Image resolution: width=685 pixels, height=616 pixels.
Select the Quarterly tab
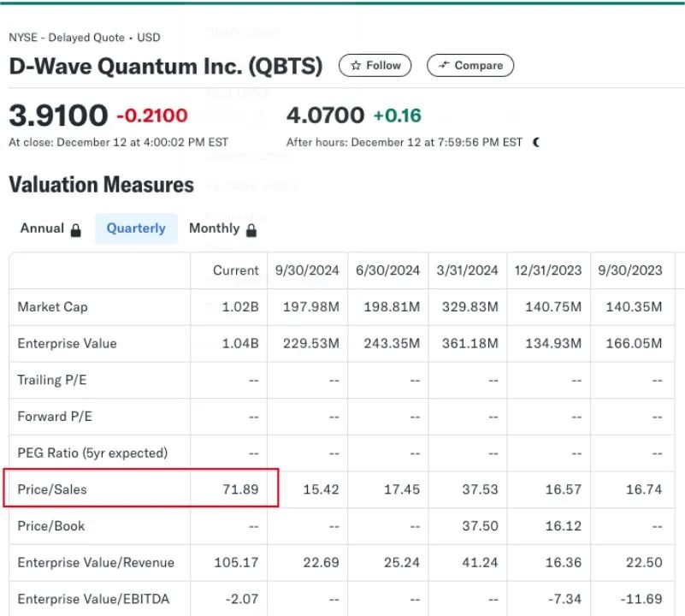click(136, 228)
